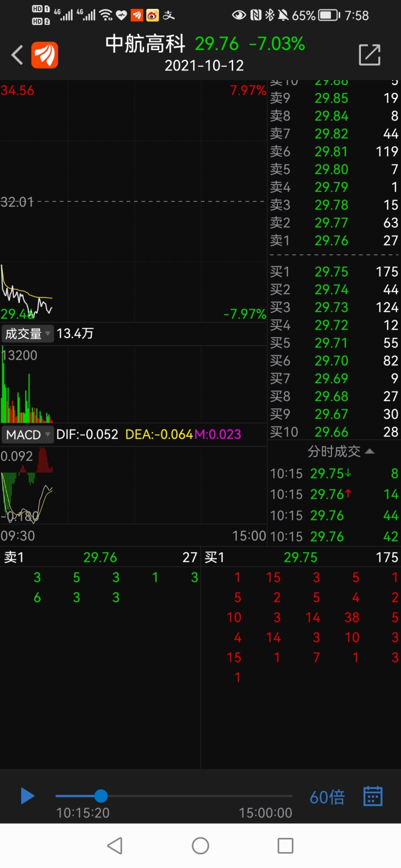Viewport: 401px width, 868px height.
Task: Tap the 卖1 queue header 29.76
Action: point(100,557)
